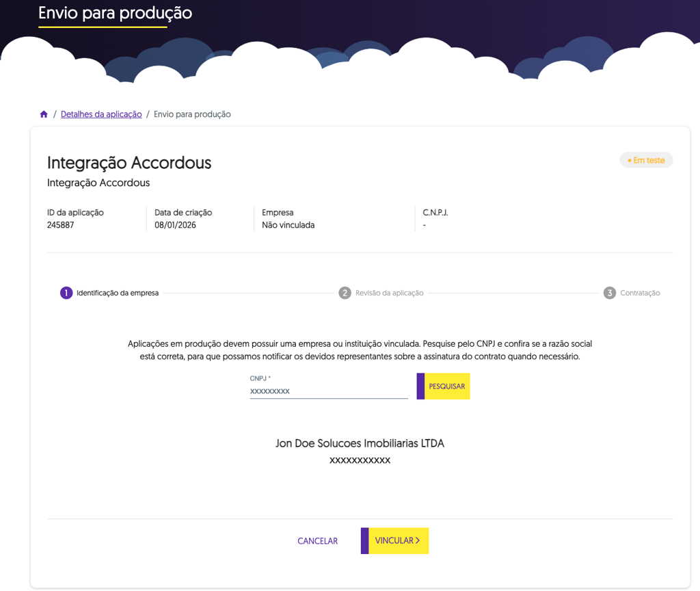The height and width of the screenshot is (591, 700).
Task: Click the Envio para produção page header
Action: point(115,13)
